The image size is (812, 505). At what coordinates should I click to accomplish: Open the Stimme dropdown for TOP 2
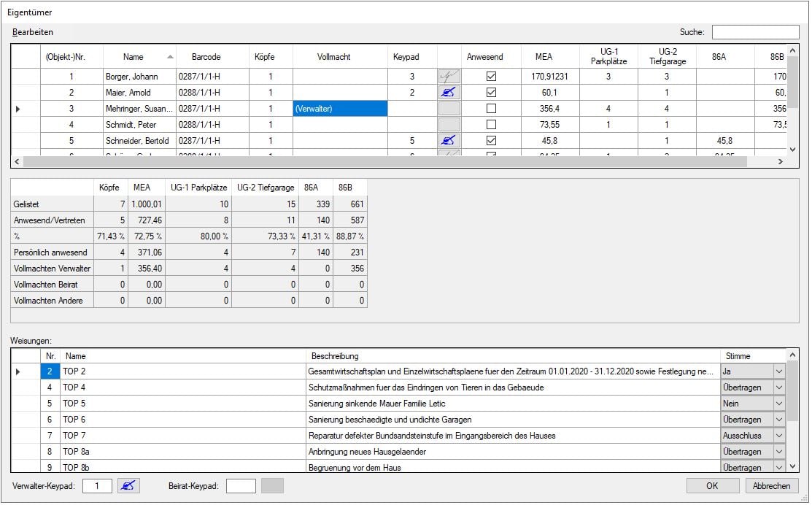(x=779, y=371)
